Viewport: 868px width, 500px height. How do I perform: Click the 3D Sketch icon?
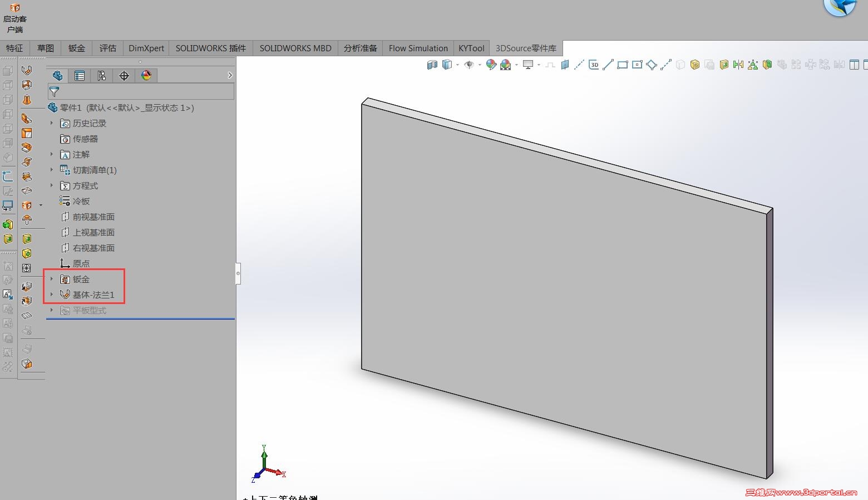click(x=594, y=65)
